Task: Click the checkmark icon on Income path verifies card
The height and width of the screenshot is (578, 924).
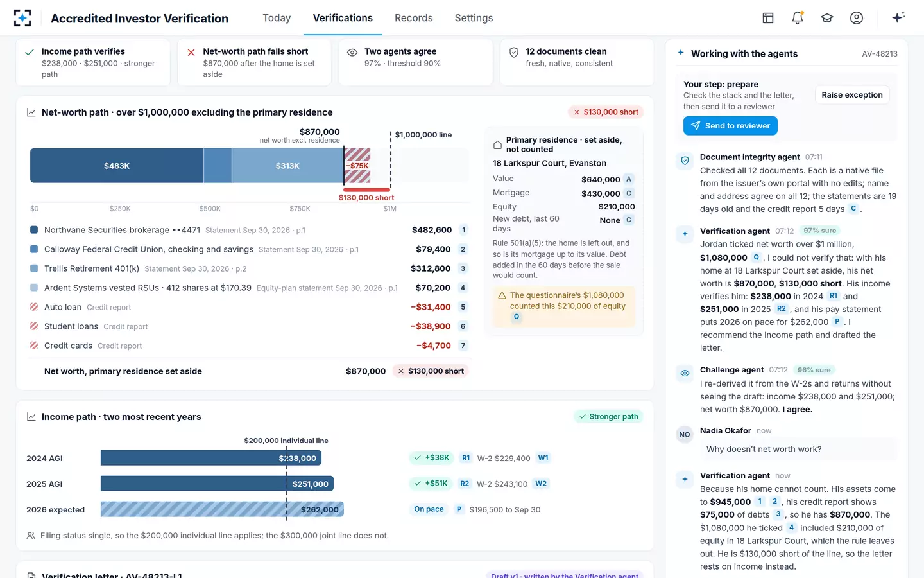Action: coord(30,52)
